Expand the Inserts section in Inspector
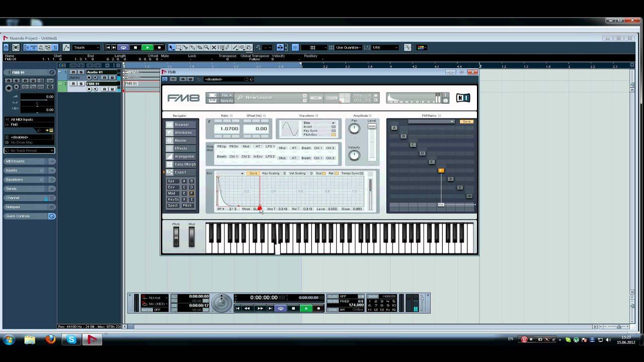The height and width of the screenshot is (362, 644). 30,170
